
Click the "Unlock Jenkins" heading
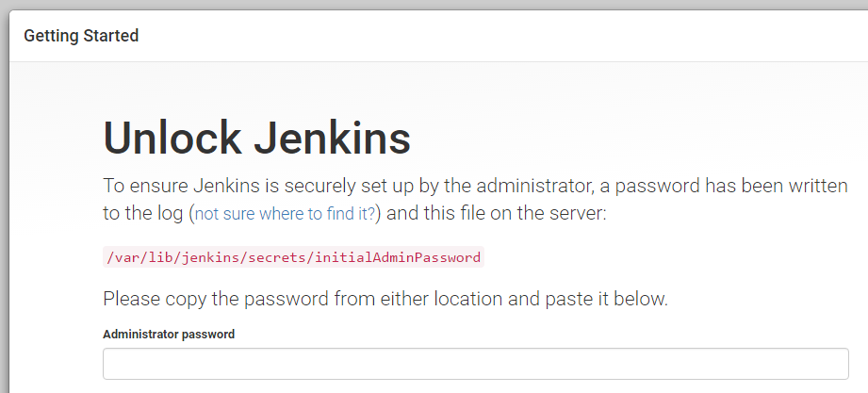pyautogui.click(x=256, y=139)
